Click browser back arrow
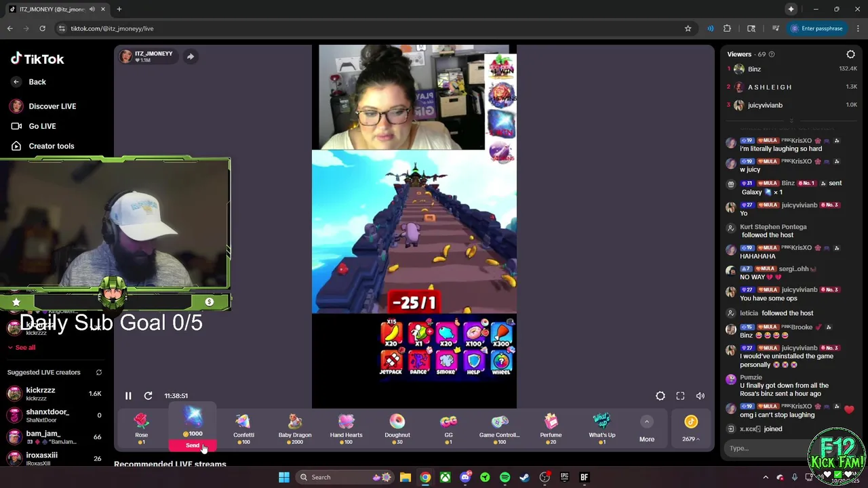This screenshot has width=868, height=488. [x=9, y=28]
